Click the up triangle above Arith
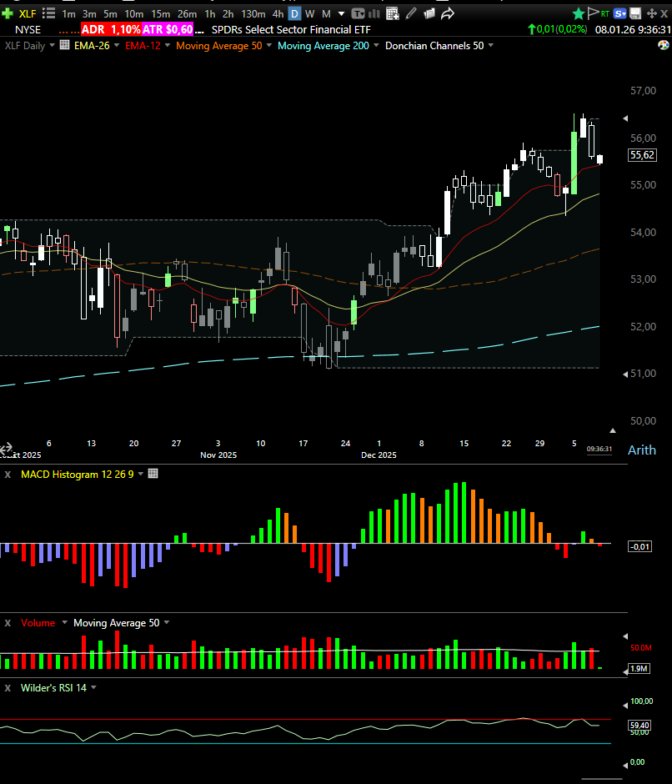 point(613,430)
